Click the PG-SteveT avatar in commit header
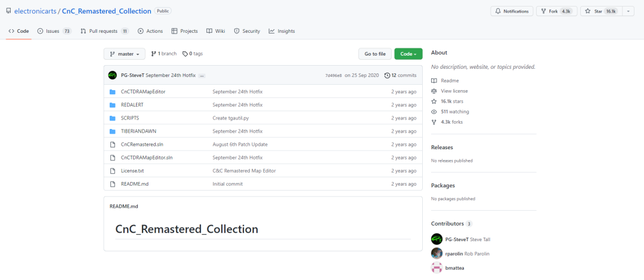644x280 pixels. point(113,75)
